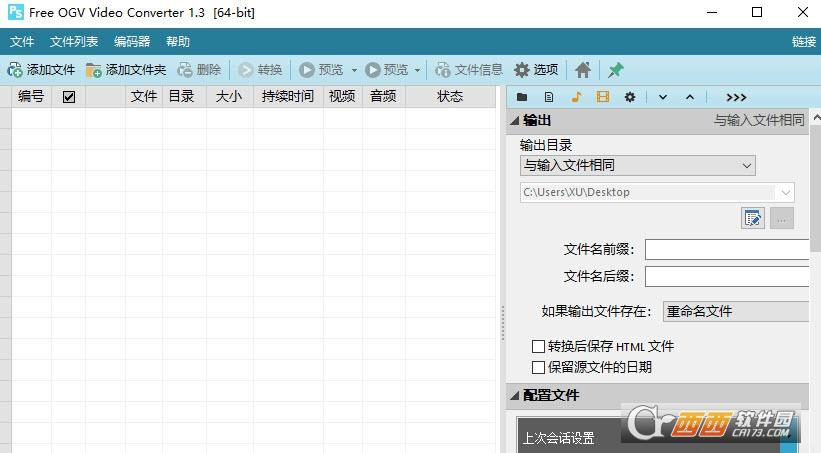Image resolution: width=821 pixels, height=453 pixels.
Task: Enable 转换后保存 HTML 文件 checkbox
Action: (x=539, y=346)
